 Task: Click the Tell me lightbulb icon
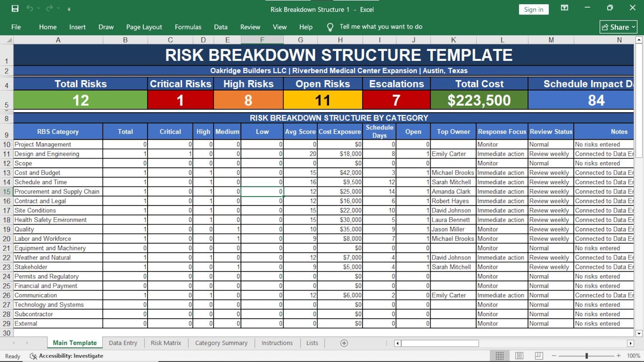(x=330, y=27)
